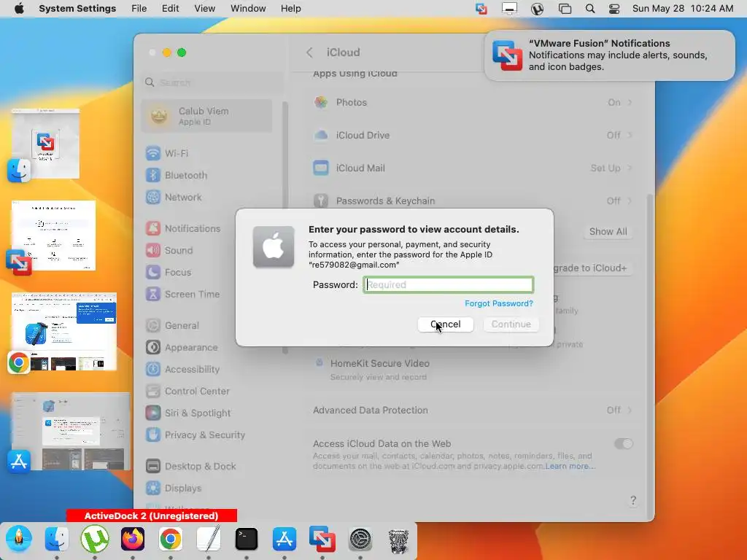Image resolution: width=747 pixels, height=560 pixels.
Task: Click Show All apps button
Action: tap(608, 231)
